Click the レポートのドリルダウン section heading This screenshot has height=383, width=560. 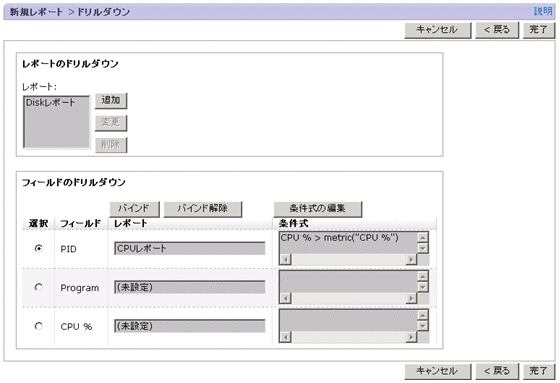point(70,64)
